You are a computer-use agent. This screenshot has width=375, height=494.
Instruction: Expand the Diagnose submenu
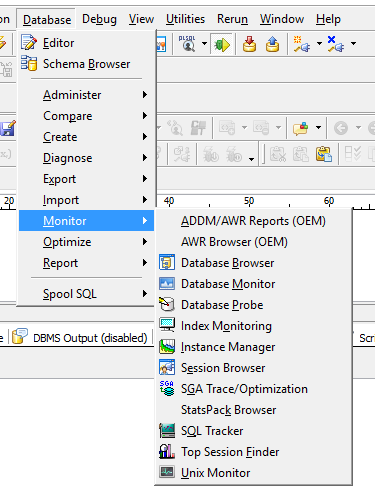[87, 158]
